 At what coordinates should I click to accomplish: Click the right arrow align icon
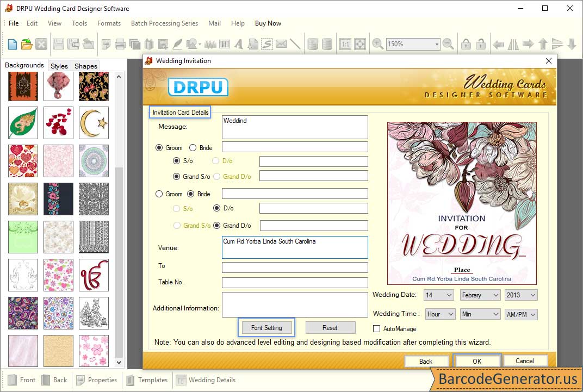pyautogui.click(x=528, y=44)
